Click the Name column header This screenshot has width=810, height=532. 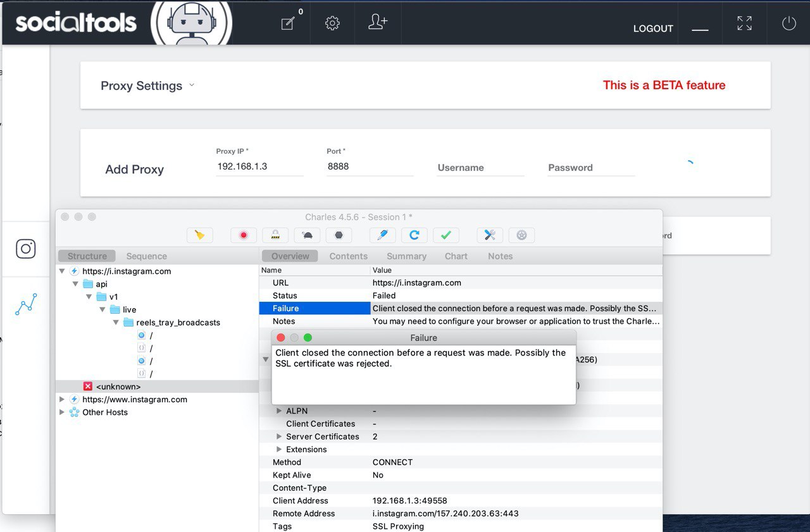pyautogui.click(x=315, y=270)
